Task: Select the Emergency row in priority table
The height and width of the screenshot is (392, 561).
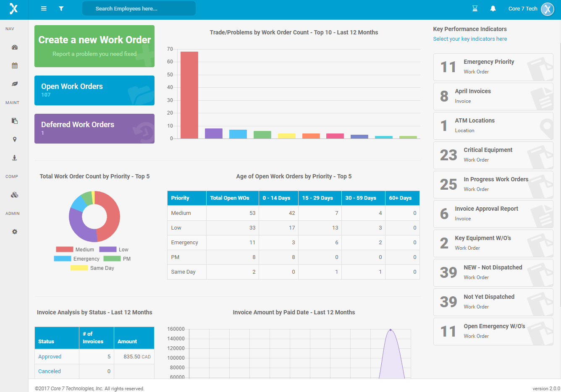Action: (294, 243)
